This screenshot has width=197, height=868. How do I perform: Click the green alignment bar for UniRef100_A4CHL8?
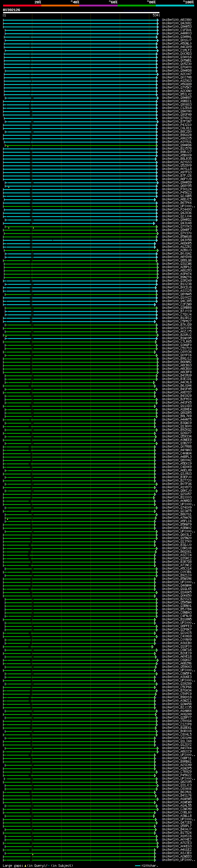80,382
